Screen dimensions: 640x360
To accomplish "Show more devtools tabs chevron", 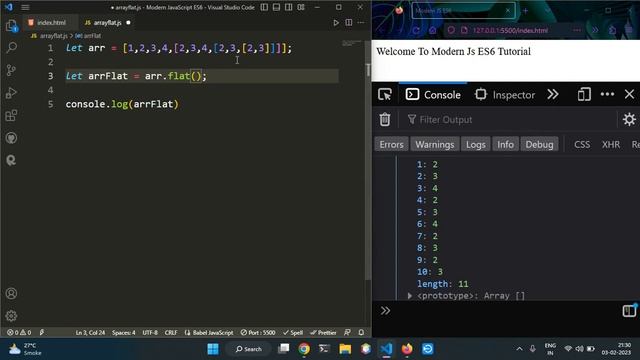I will tap(553, 95).
